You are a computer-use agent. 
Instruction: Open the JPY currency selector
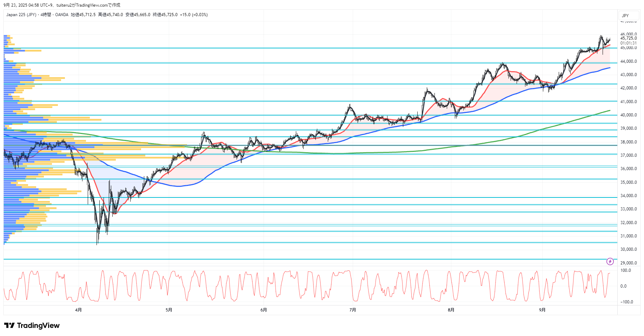(625, 15)
